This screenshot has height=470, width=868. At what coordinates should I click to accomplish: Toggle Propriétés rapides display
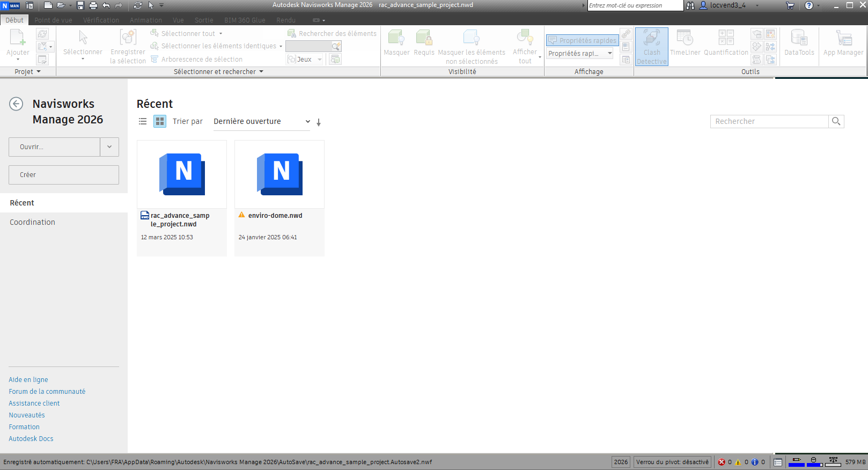tap(583, 40)
